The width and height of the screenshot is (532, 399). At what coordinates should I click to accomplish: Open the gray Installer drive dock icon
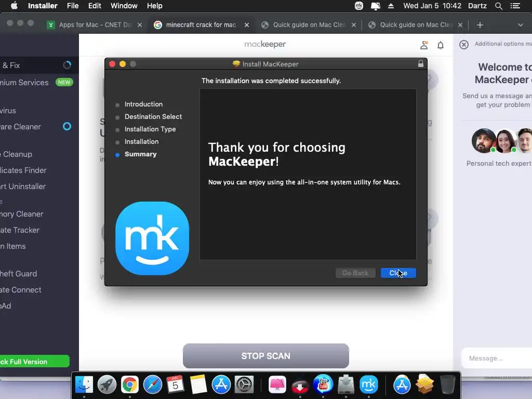pyautogui.click(x=345, y=385)
